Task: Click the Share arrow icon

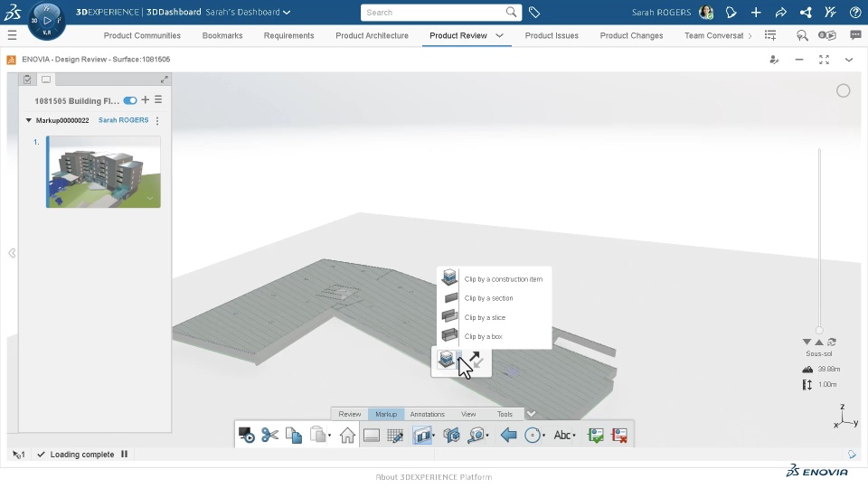Action: point(780,12)
